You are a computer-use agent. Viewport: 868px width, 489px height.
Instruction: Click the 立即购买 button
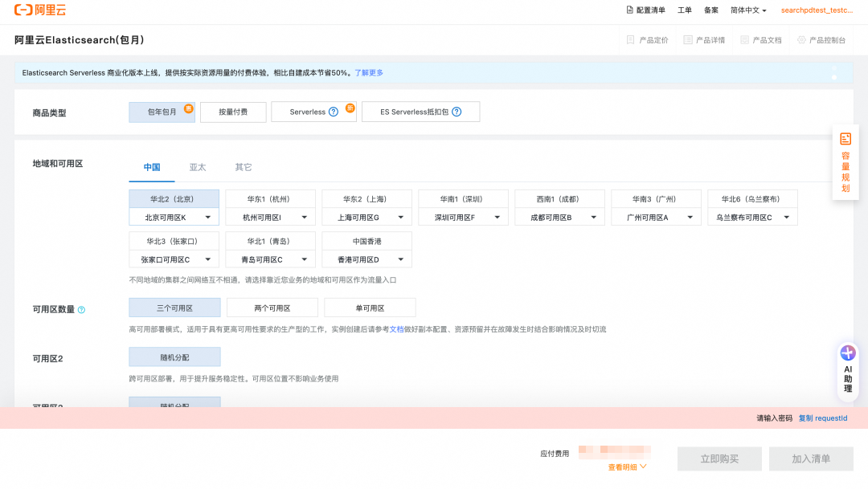[719, 458]
